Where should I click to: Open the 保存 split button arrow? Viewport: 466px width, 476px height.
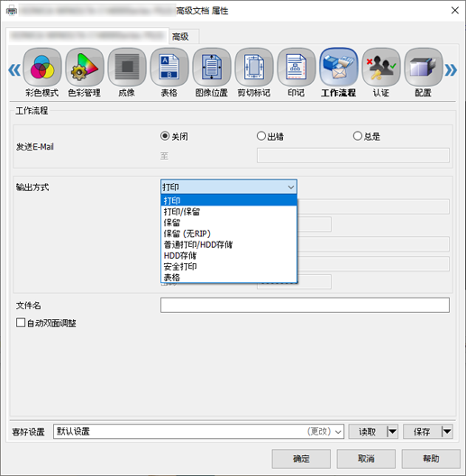click(447, 431)
